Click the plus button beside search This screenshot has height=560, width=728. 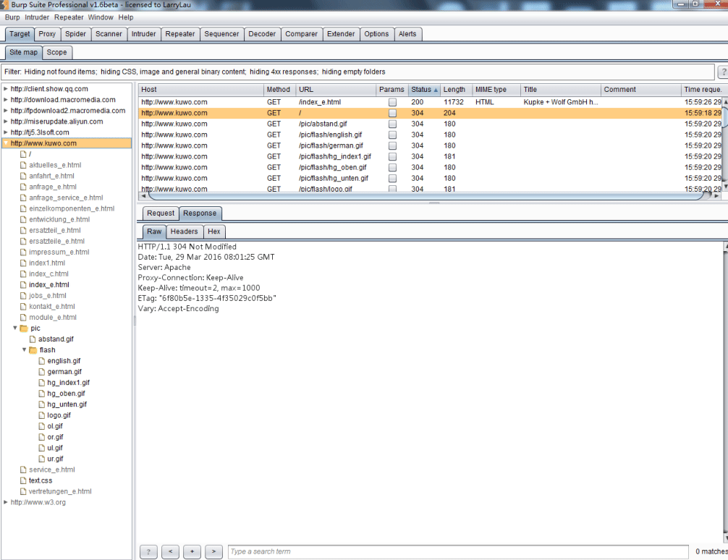192,551
